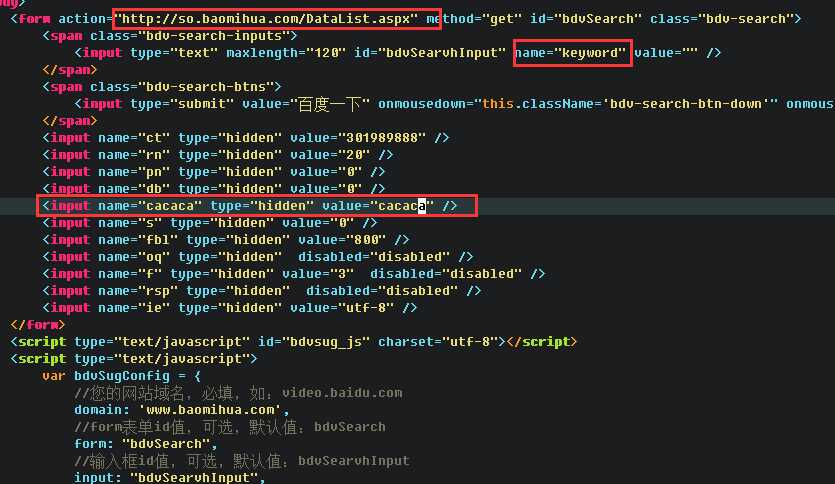Click the hidden input name="s" line
This screenshot has height=484, width=835.
(x=209, y=223)
